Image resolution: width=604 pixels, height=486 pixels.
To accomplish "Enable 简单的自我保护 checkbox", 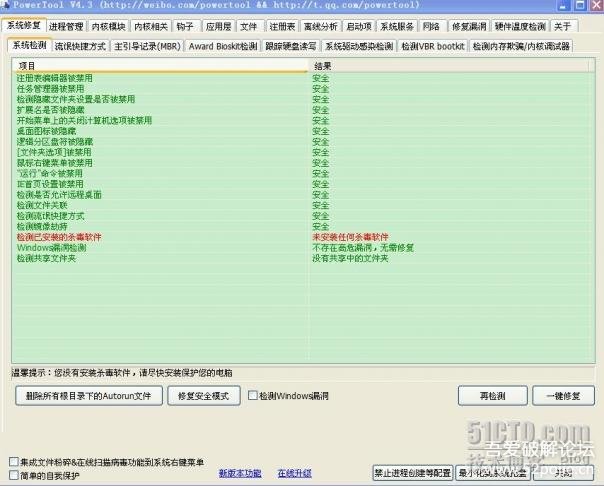I will pyautogui.click(x=14, y=475).
